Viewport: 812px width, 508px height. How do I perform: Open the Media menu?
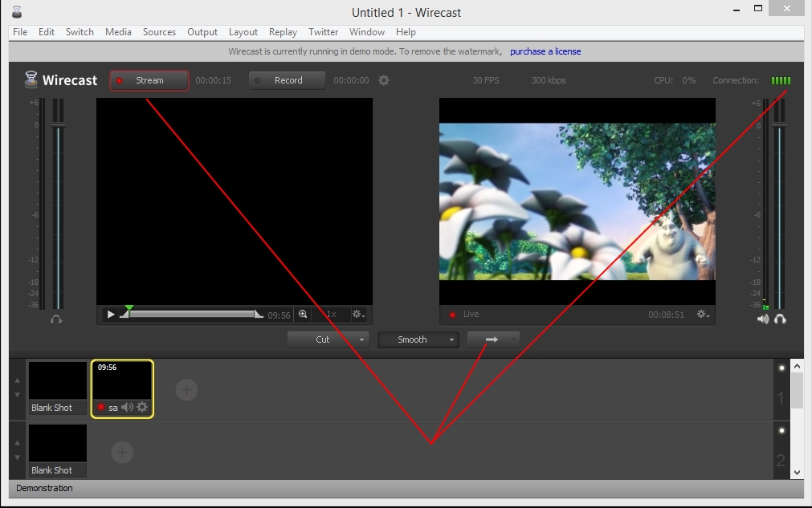click(x=118, y=32)
